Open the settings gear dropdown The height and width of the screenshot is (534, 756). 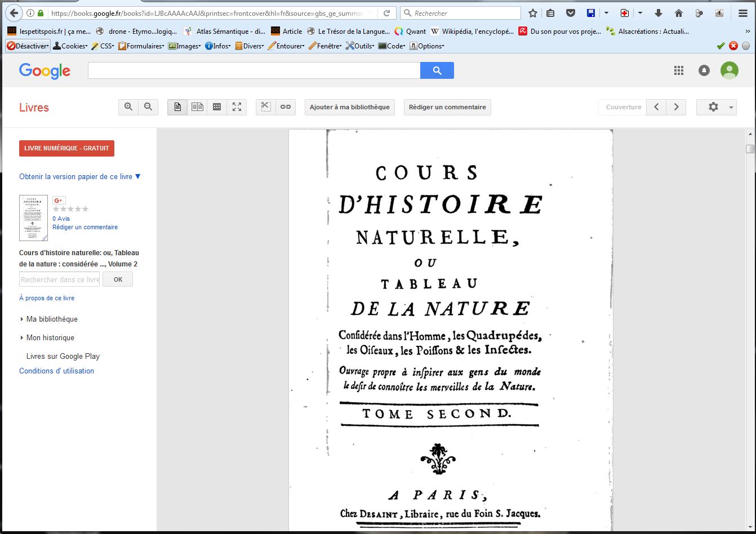tap(716, 107)
